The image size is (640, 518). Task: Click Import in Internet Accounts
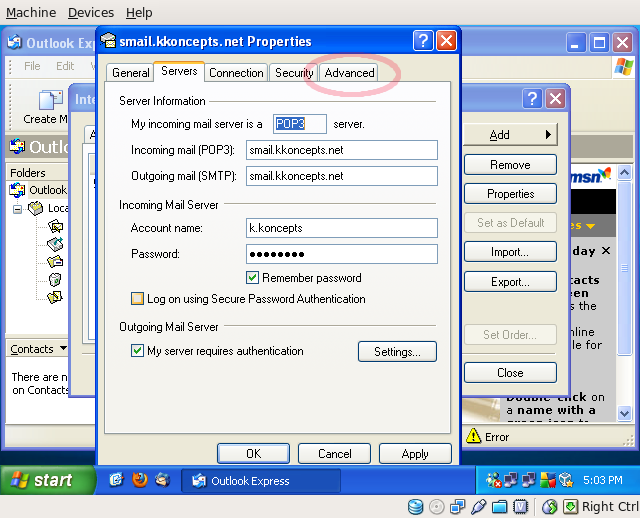tap(510, 252)
